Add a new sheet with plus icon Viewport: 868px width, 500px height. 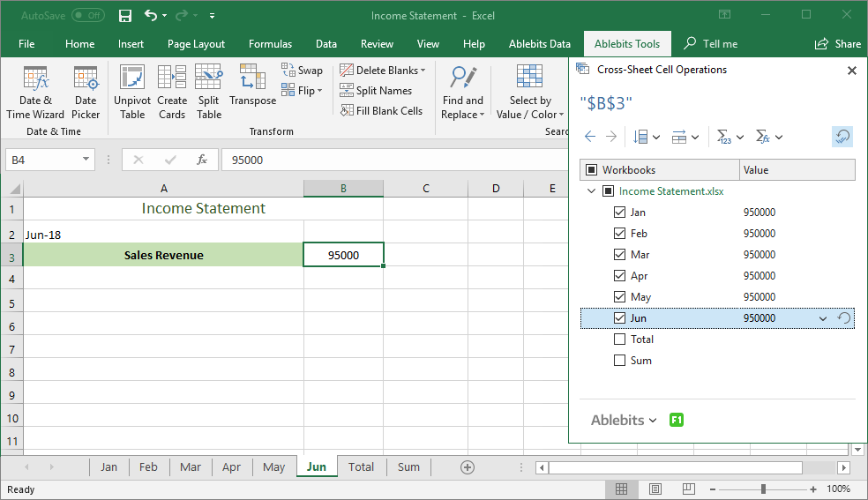click(468, 467)
